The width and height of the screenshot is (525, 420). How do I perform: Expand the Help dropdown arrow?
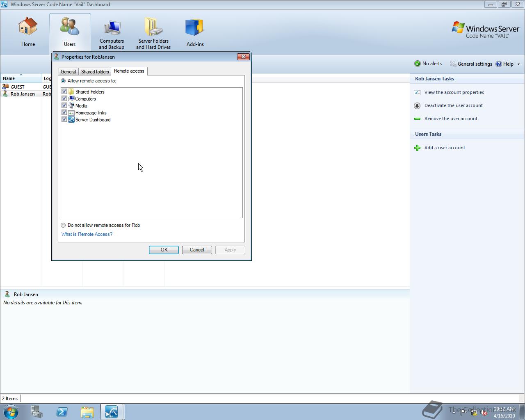click(x=518, y=64)
